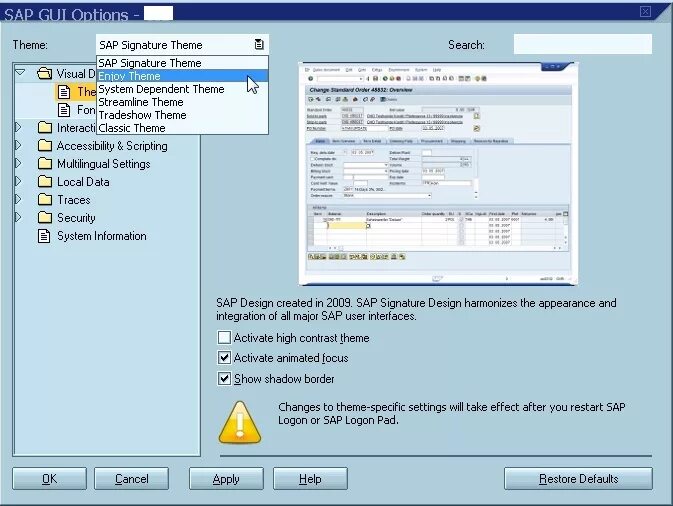
Task: Open the Theme dropdown list button
Action: (259, 44)
